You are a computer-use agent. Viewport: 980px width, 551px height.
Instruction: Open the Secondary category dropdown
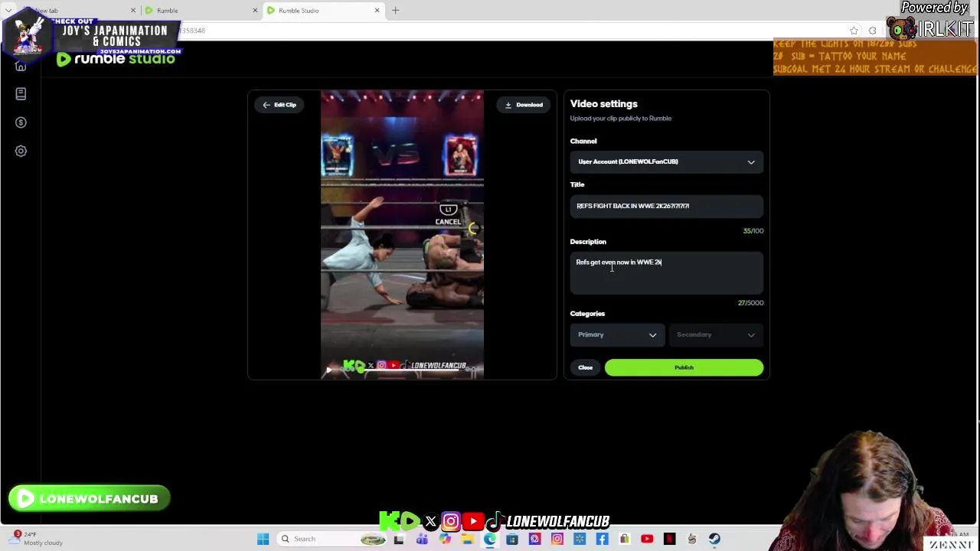point(716,334)
